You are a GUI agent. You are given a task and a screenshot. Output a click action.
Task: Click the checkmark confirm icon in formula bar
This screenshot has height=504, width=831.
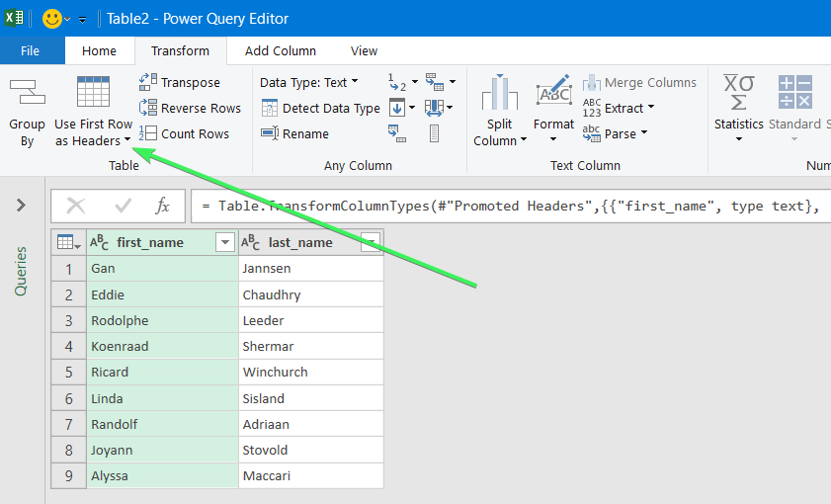[123, 206]
